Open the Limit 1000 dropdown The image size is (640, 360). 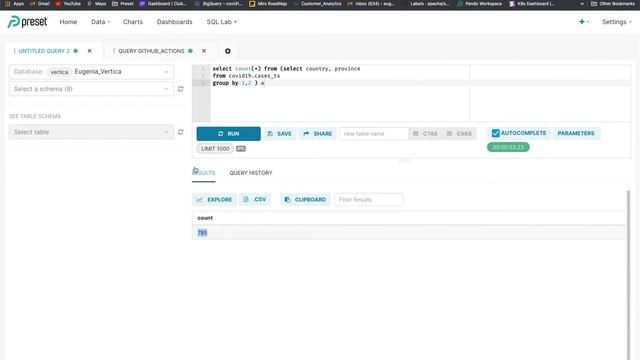[215, 149]
